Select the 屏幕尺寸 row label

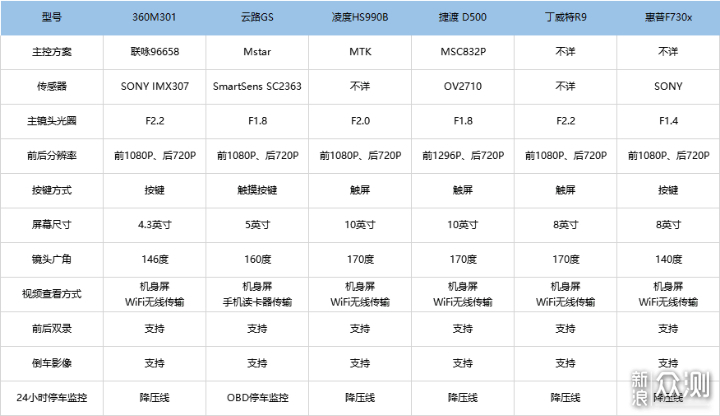51,225
